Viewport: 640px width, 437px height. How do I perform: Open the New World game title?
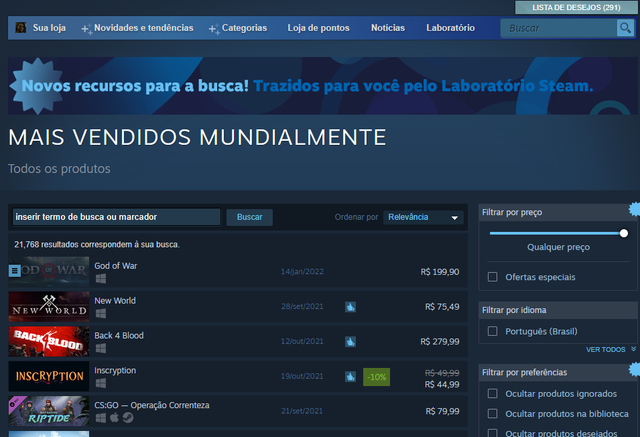(x=115, y=301)
